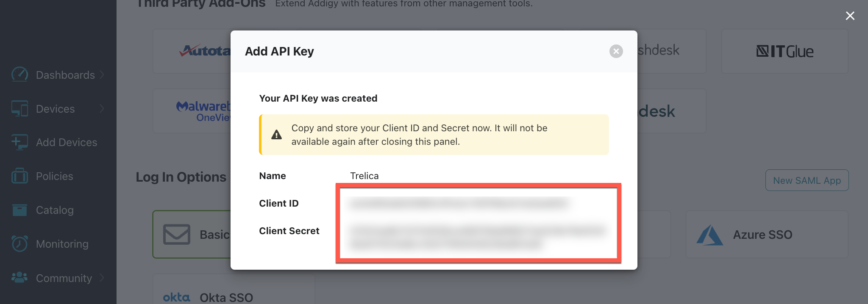
Task: Click the blurred Client ID value
Action: [x=459, y=204]
